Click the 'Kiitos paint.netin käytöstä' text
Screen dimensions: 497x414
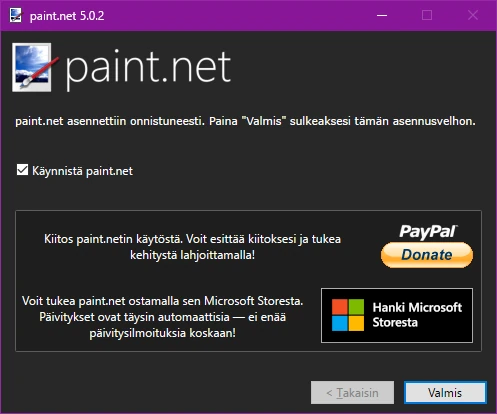[192, 247]
